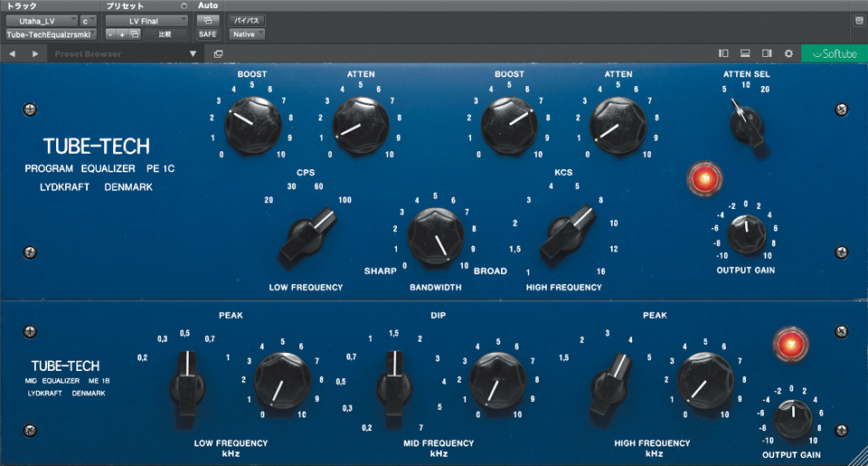Click the green Softube logo
This screenshot has height=466, width=868.
click(x=835, y=53)
